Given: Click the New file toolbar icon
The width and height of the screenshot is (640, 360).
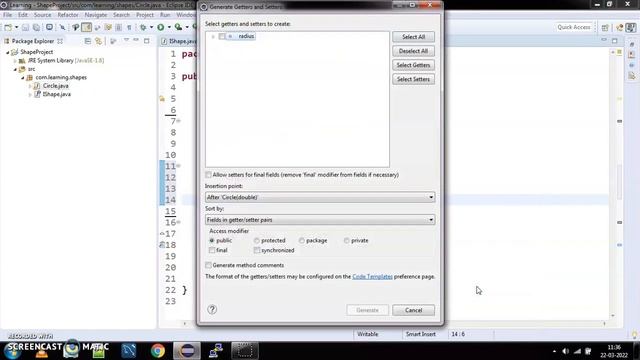Looking at the screenshot, I should (x=8, y=27).
